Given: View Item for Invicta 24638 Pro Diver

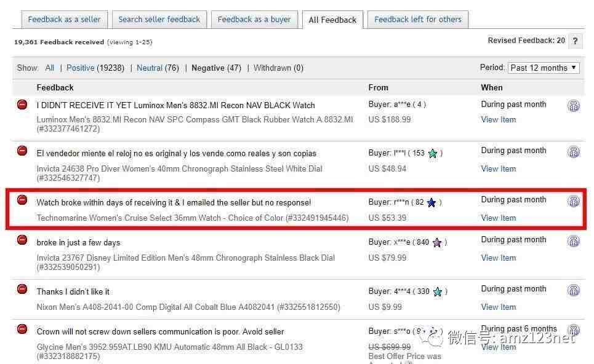Looking at the screenshot, I should [x=499, y=168].
